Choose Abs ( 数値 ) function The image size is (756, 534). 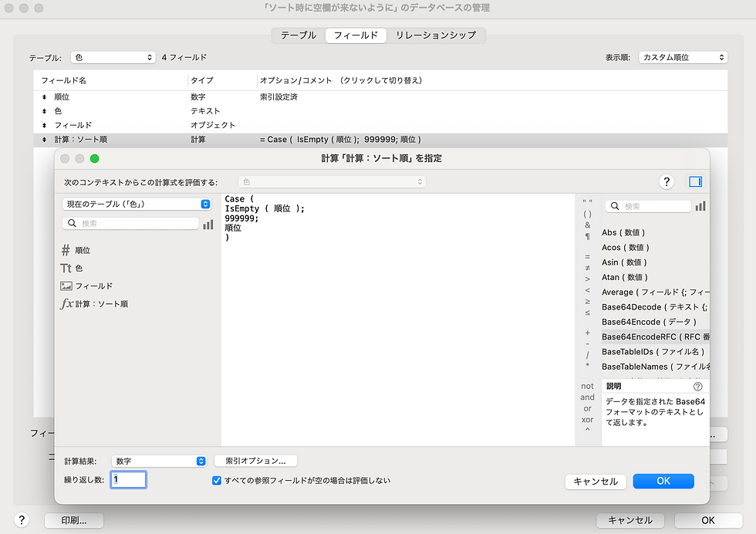click(655, 232)
